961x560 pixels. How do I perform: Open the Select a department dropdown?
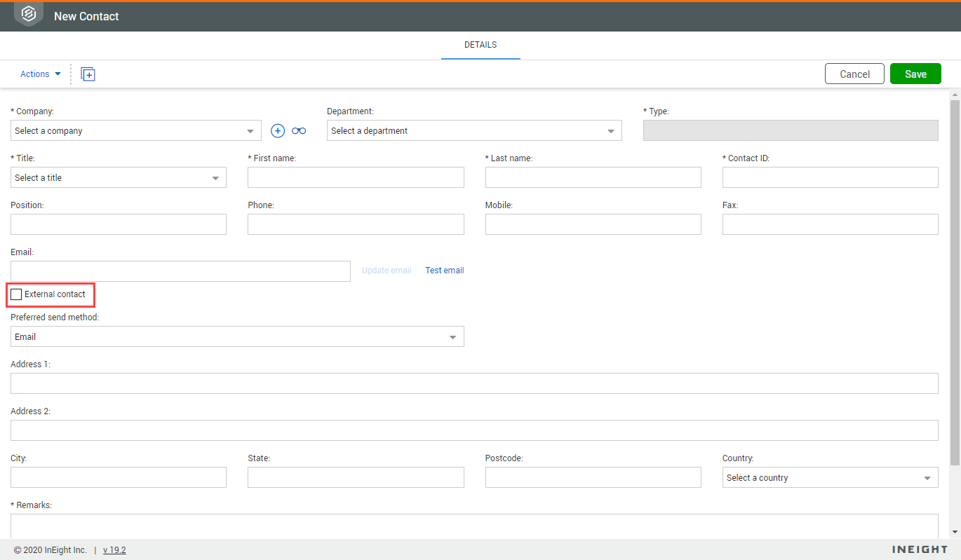pyautogui.click(x=473, y=131)
